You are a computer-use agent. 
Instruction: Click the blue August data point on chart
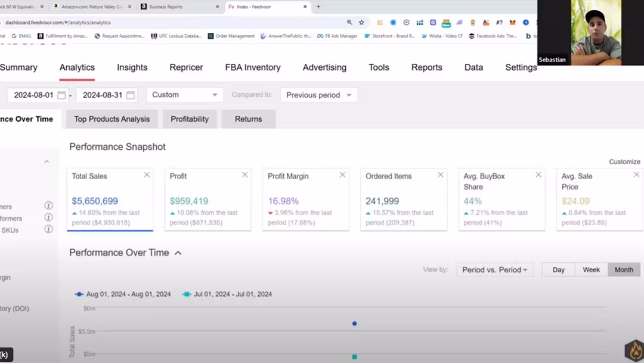(x=355, y=324)
